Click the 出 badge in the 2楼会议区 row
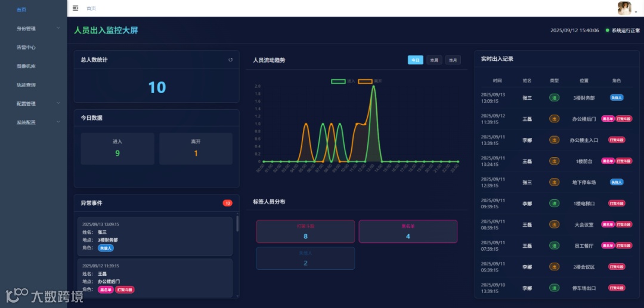 pyautogui.click(x=554, y=267)
